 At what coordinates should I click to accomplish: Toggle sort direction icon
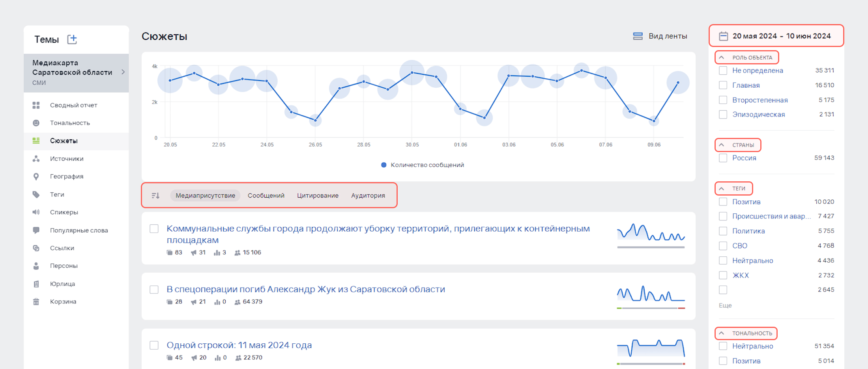coord(155,196)
